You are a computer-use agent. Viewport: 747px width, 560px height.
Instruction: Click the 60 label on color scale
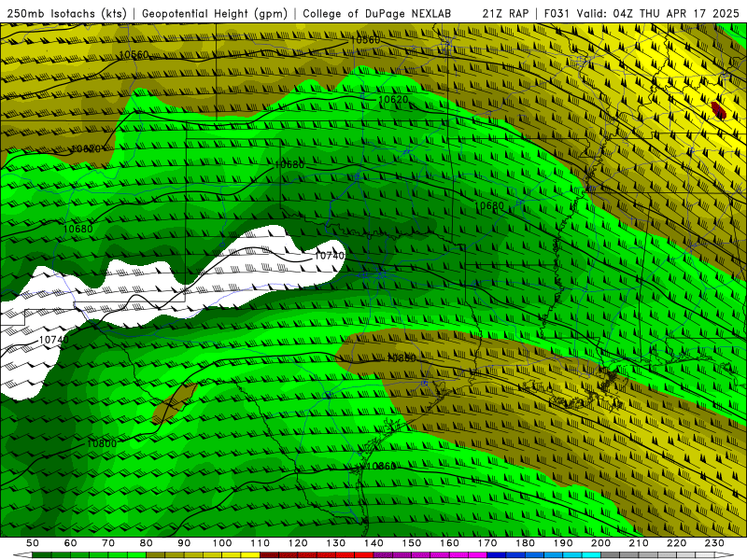70,543
